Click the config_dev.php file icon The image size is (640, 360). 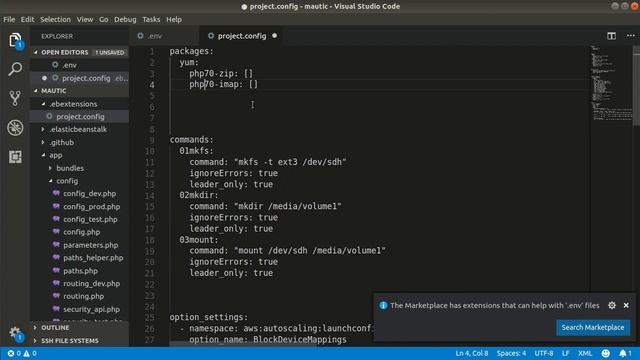[x=56, y=193]
